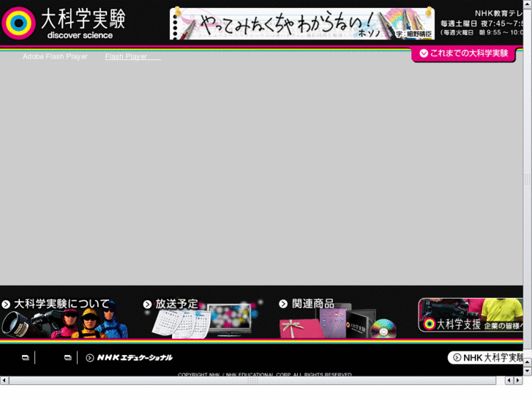Open the 大科学実験 discover science title
Image resolution: width=532 pixels, height=399 pixels.
click(x=83, y=23)
